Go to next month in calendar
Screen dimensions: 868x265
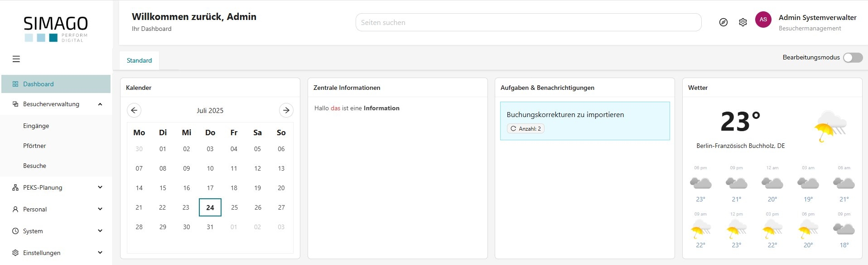286,110
